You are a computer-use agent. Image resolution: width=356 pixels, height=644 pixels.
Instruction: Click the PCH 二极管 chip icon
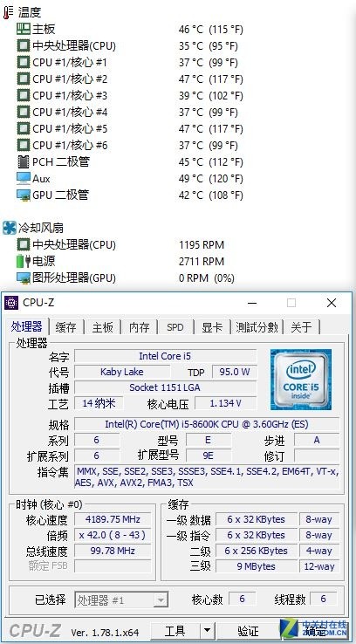(24, 161)
